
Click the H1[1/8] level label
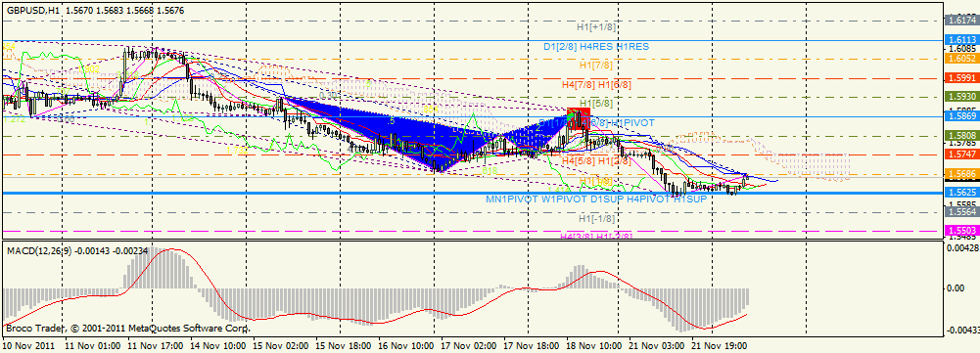(x=596, y=181)
